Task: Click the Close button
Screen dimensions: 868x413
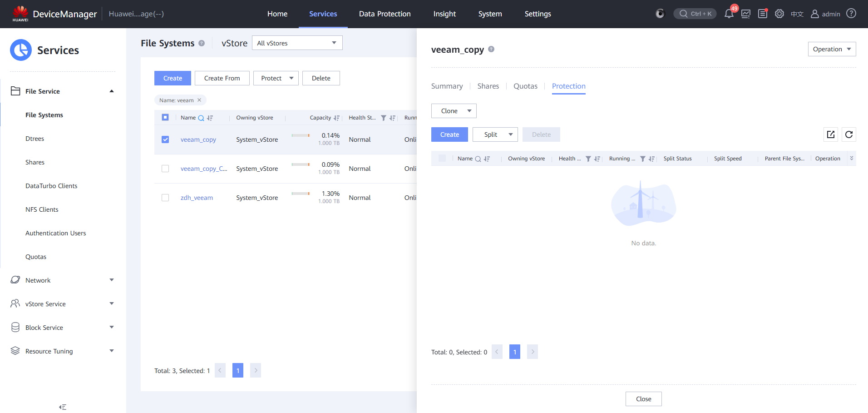Action: coord(643,399)
